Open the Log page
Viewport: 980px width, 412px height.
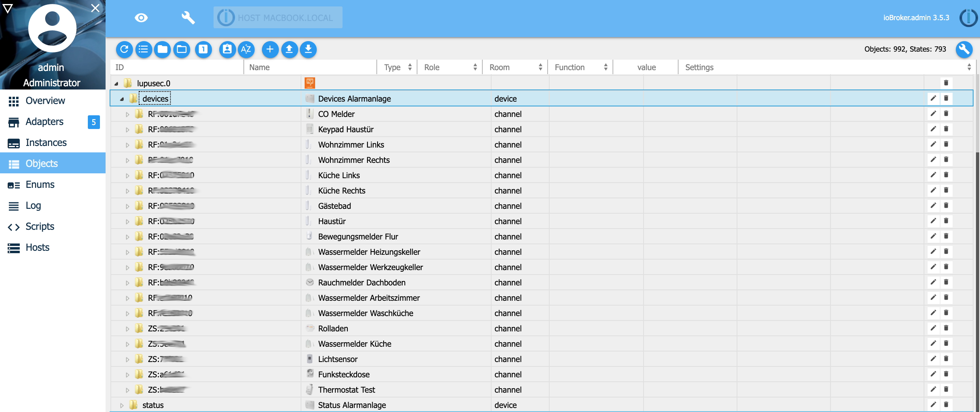coord(53,206)
